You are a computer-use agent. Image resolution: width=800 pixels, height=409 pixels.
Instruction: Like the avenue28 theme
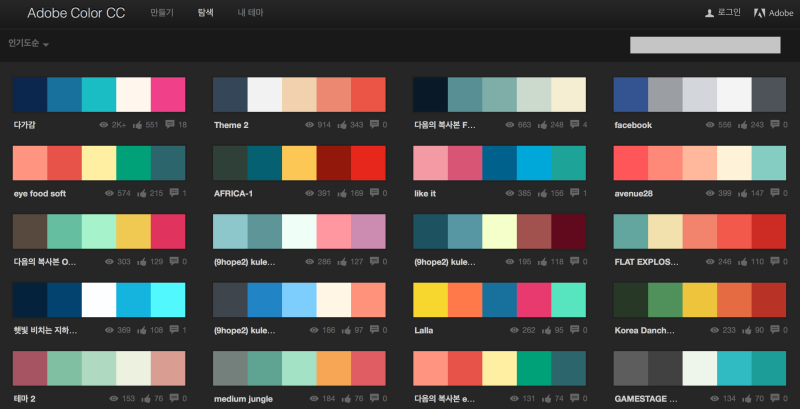coord(742,193)
